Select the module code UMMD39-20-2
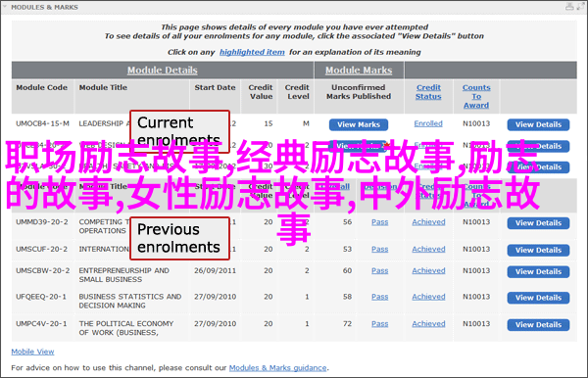The width and height of the screenshot is (588, 378). click(x=41, y=222)
